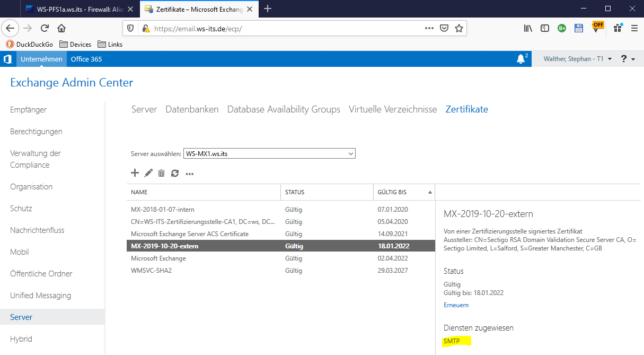The image size is (644, 355).
Task: Open the tracking protection shield icon
Action: (131, 28)
